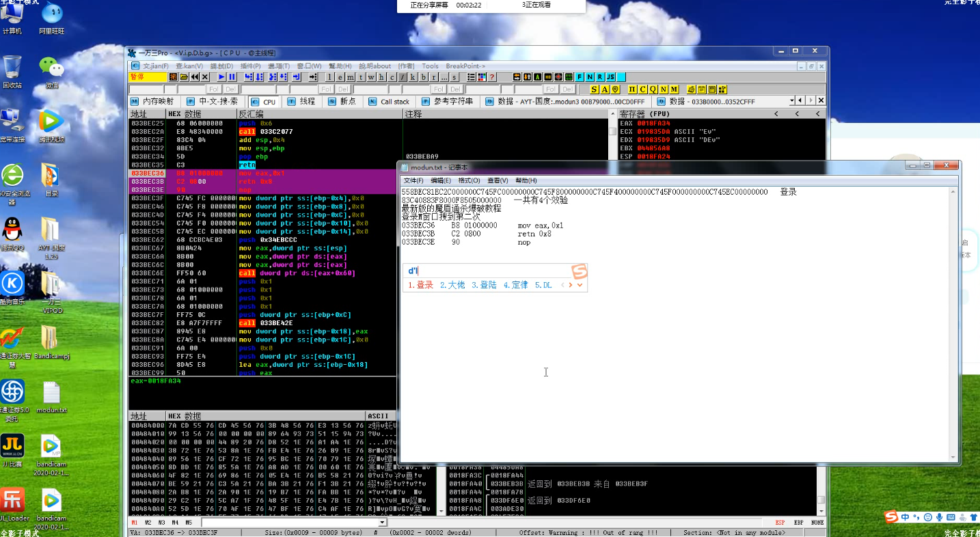The width and height of the screenshot is (980, 537).
Task: Select the IME candidate '1.登录'
Action: pyautogui.click(x=421, y=285)
